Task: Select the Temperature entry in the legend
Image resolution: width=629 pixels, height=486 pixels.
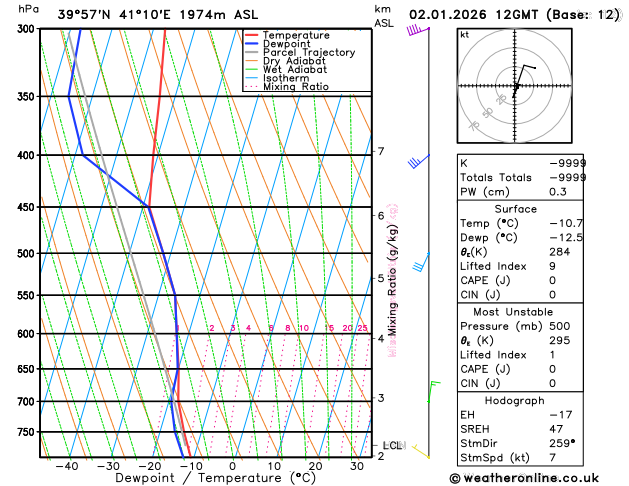Action: click(295, 35)
